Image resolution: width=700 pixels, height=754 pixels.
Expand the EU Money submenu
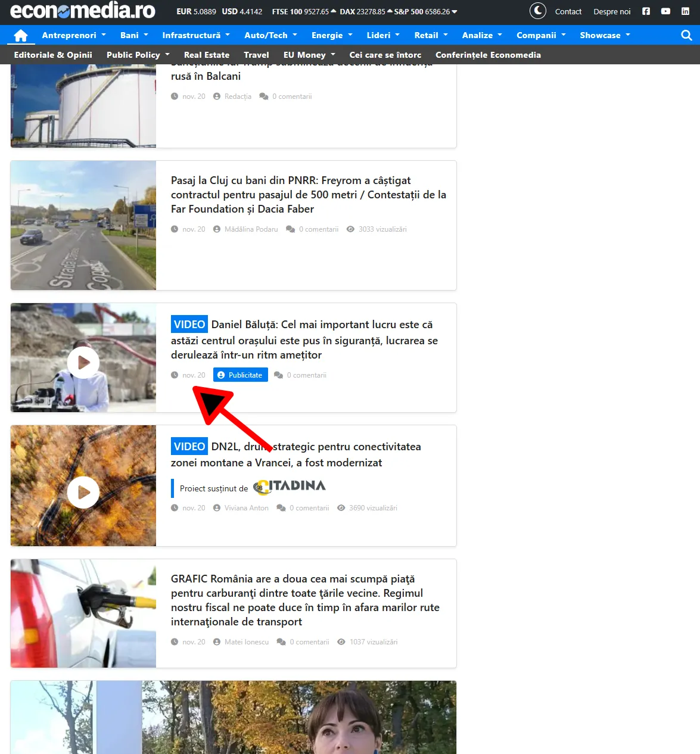pos(309,55)
